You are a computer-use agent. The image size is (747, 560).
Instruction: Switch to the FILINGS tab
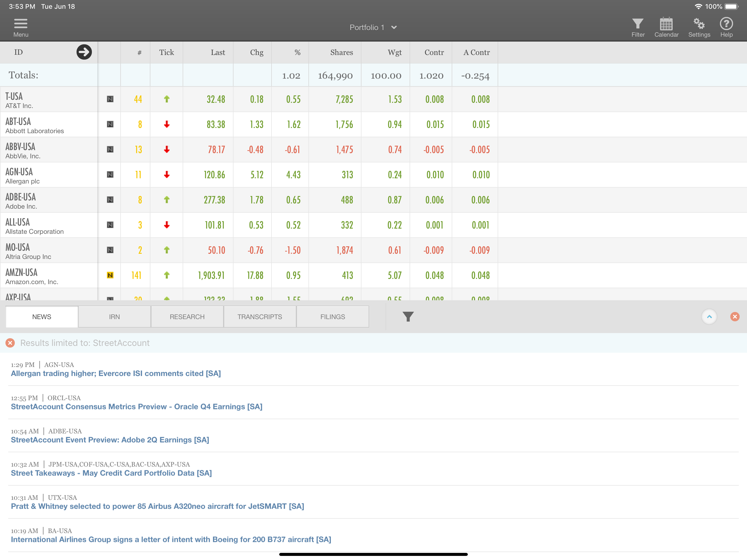click(x=333, y=317)
